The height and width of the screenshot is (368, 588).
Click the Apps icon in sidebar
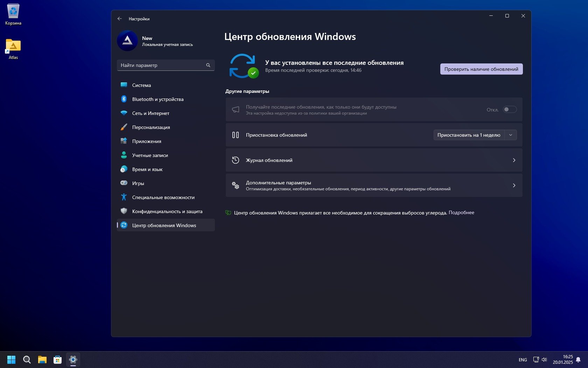(124, 141)
